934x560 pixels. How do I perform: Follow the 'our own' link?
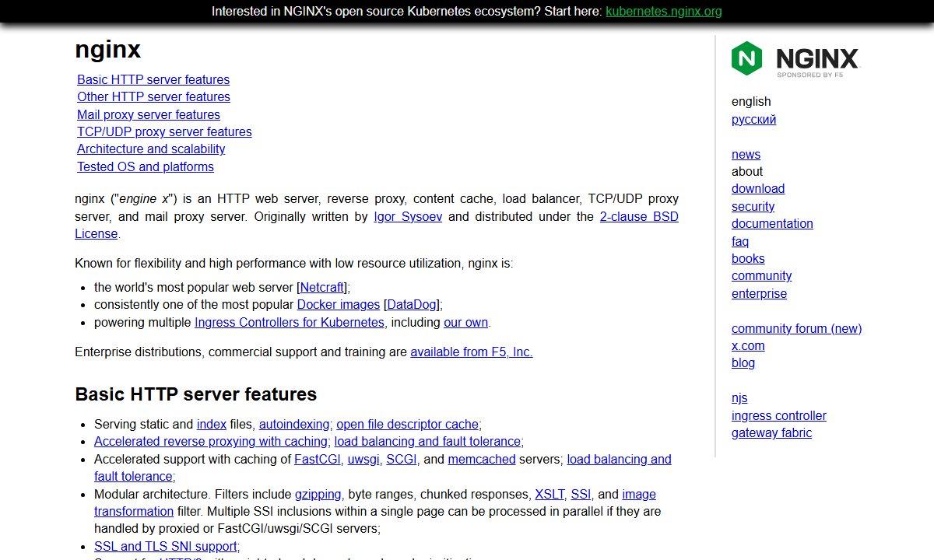click(465, 322)
